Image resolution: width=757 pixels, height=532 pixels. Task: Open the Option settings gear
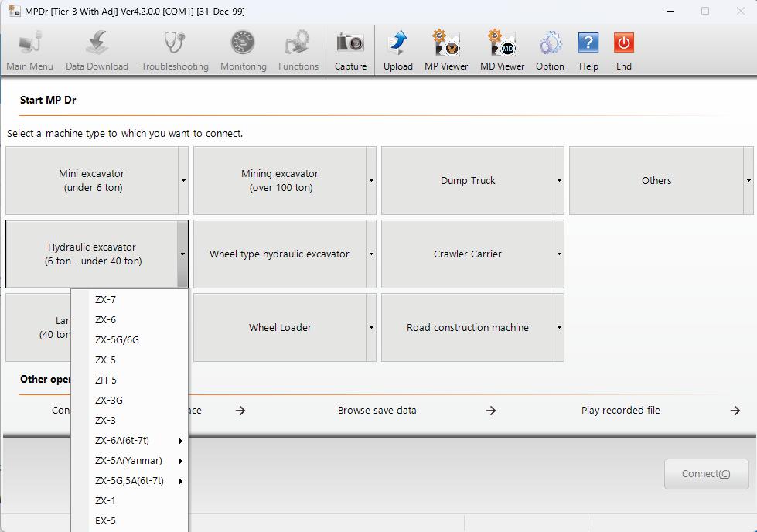coord(550,50)
